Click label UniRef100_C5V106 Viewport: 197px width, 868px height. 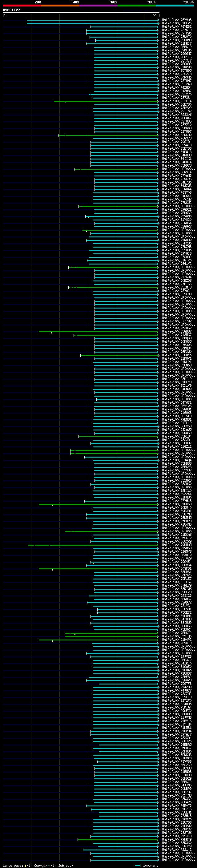click(x=177, y=406)
